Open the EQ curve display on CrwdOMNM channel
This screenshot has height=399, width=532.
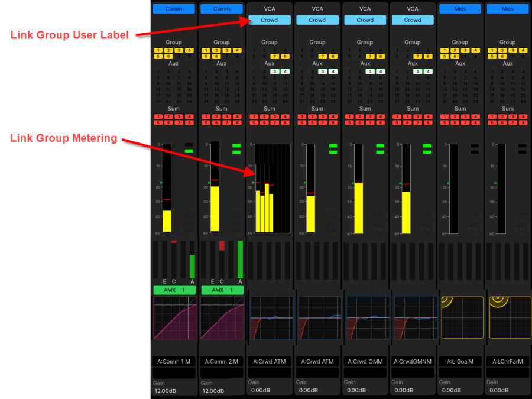tap(413, 318)
